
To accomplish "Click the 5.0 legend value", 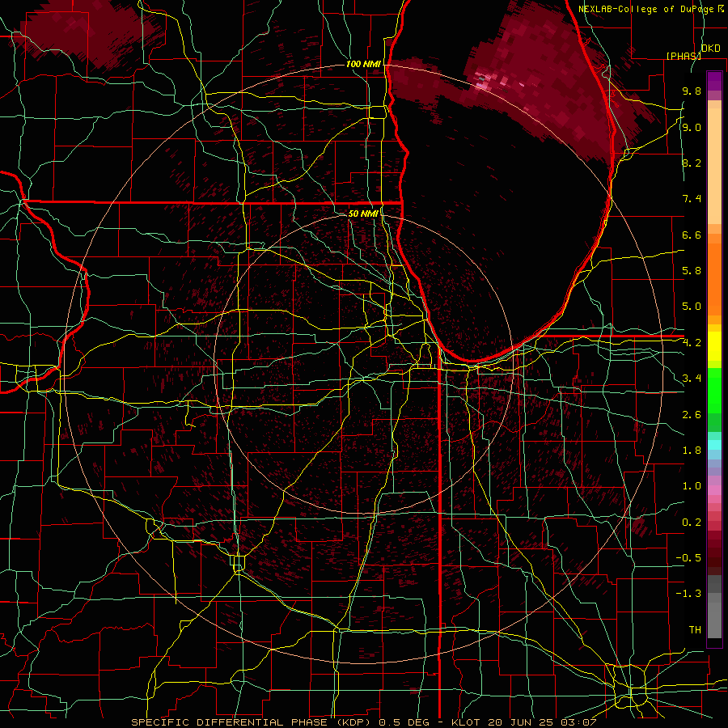I will pyautogui.click(x=692, y=307).
